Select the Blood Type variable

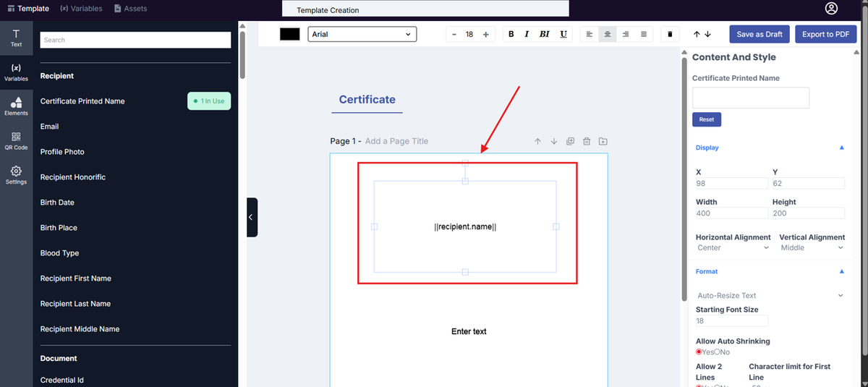pyautogui.click(x=59, y=253)
